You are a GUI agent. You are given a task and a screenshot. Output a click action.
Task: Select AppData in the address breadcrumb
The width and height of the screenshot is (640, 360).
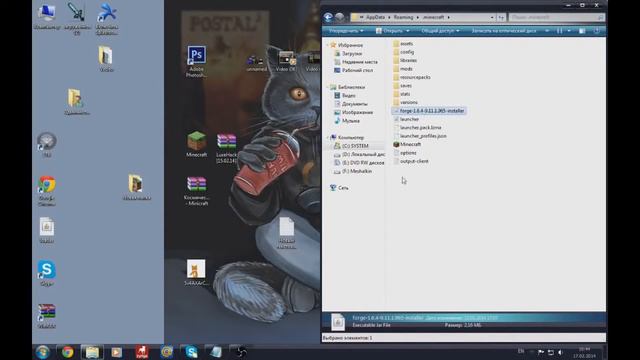375,17
